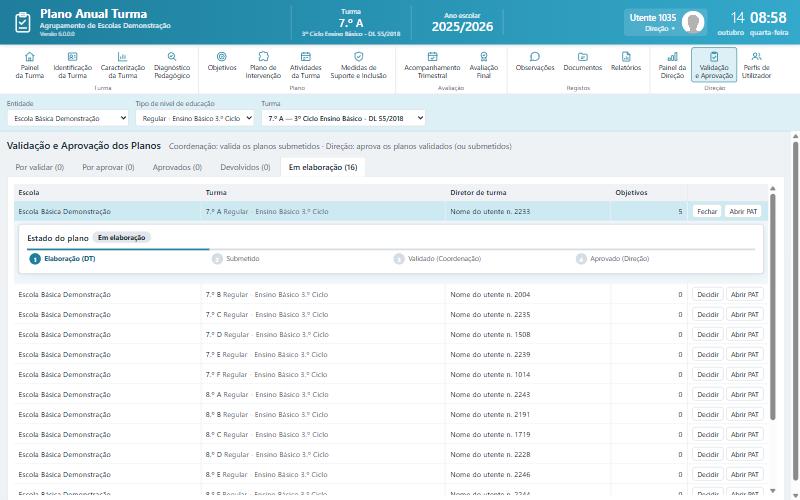Select row Nome do utente n. 2246
This screenshot has width=800, height=500.
391,474
